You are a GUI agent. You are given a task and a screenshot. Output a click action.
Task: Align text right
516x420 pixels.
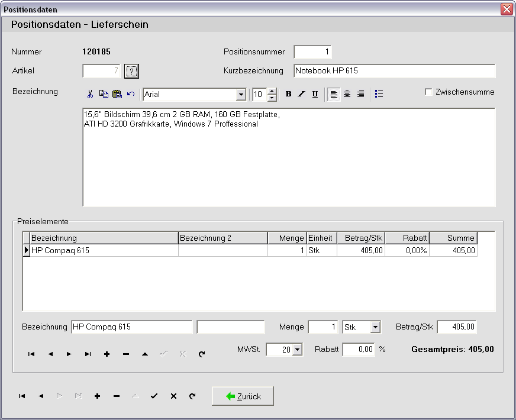[x=361, y=94]
